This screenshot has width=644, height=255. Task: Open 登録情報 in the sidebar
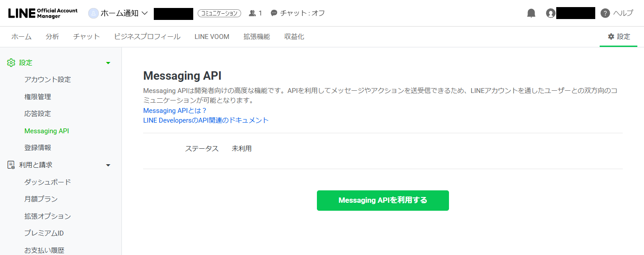pyautogui.click(x=38, y=148)
